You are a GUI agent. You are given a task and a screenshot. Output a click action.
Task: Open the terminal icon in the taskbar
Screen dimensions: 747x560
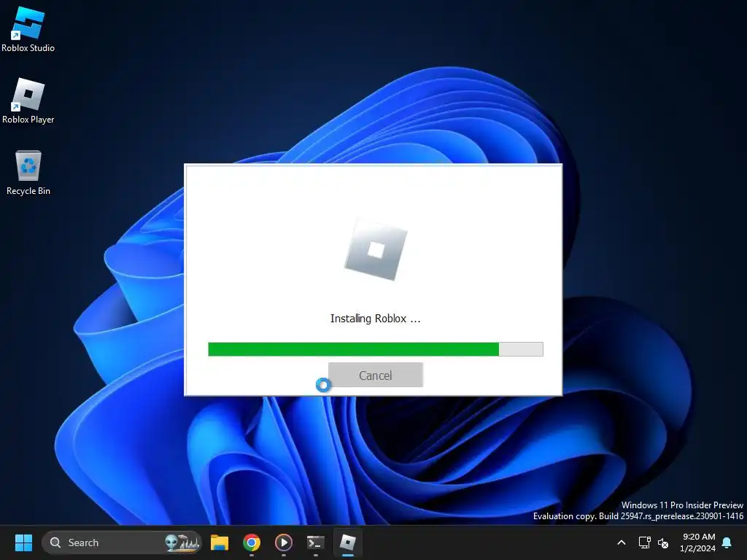point(315,542)
